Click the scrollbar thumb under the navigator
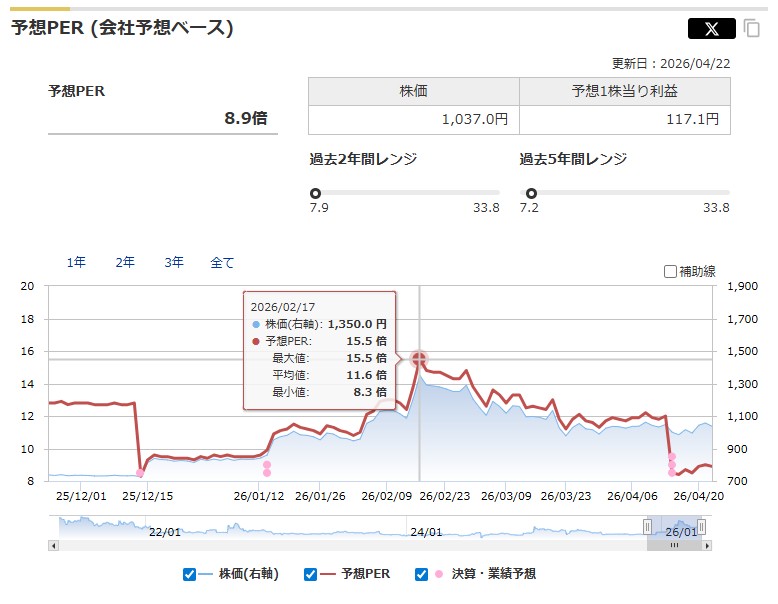Viewport: 778px width, 604px height. [673, 546]
